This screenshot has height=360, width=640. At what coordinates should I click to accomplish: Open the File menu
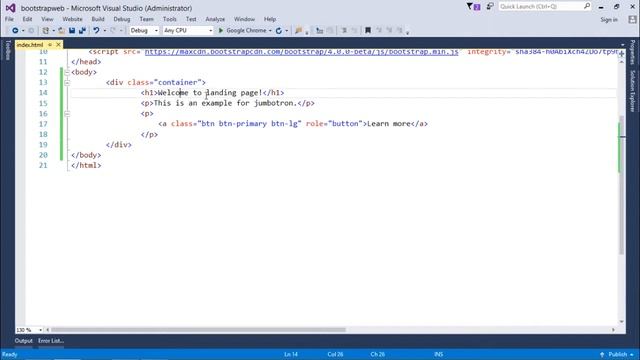(x=9, y=19)
